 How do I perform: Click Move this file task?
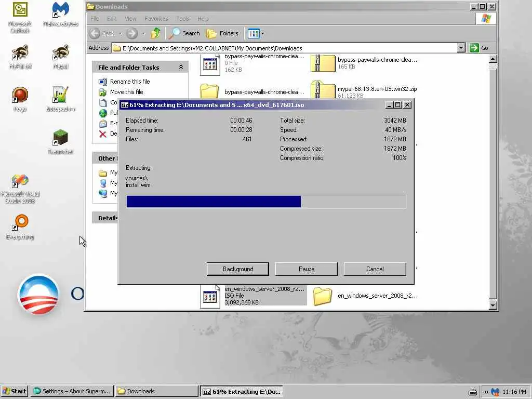[127, 92]
